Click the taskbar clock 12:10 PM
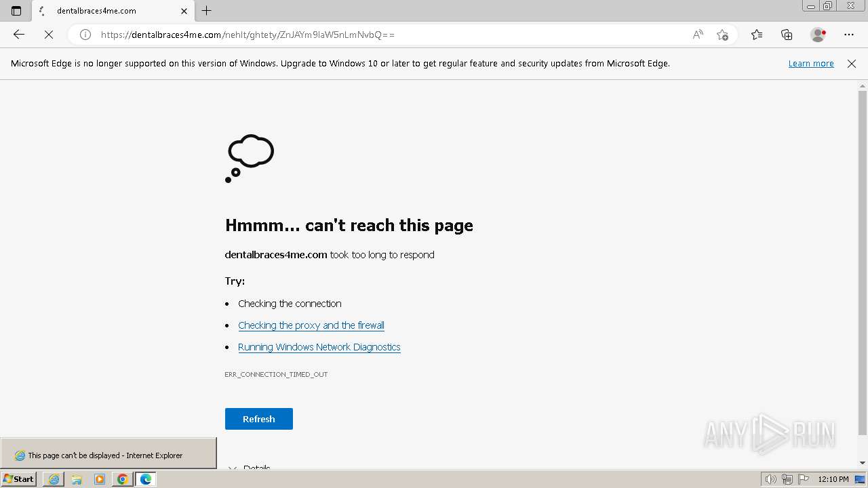The width and height of the screenshot is (868, 488). 833,479
